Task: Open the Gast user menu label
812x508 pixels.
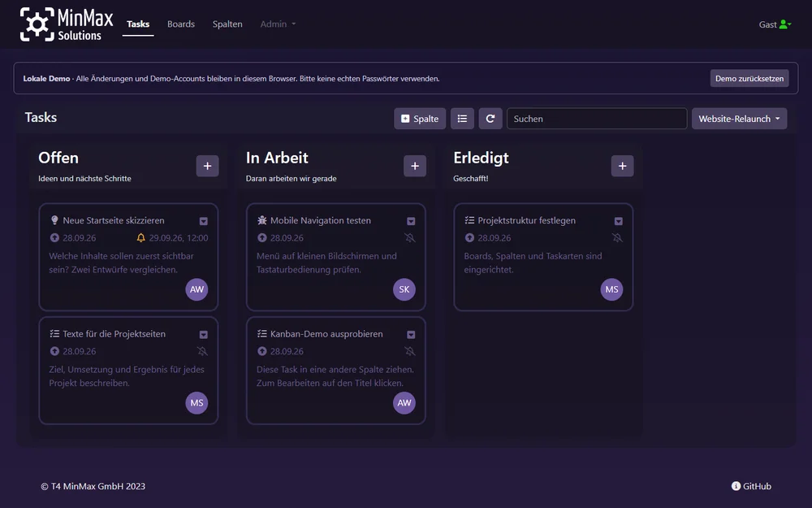Action: tap(767, 24)
